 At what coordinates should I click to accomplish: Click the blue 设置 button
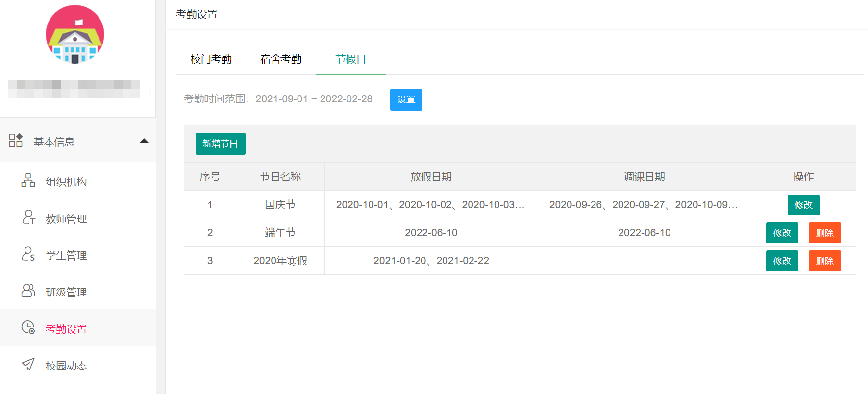point(406,99)
